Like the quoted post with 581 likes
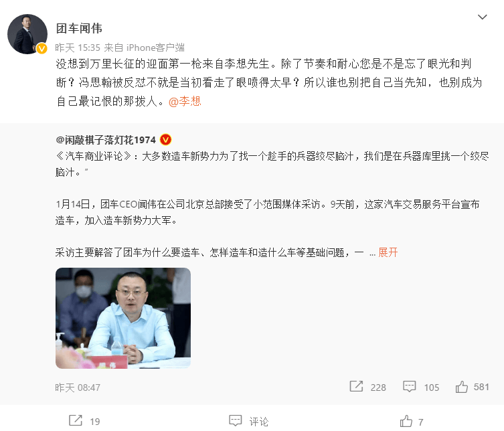 coord(462,387)
